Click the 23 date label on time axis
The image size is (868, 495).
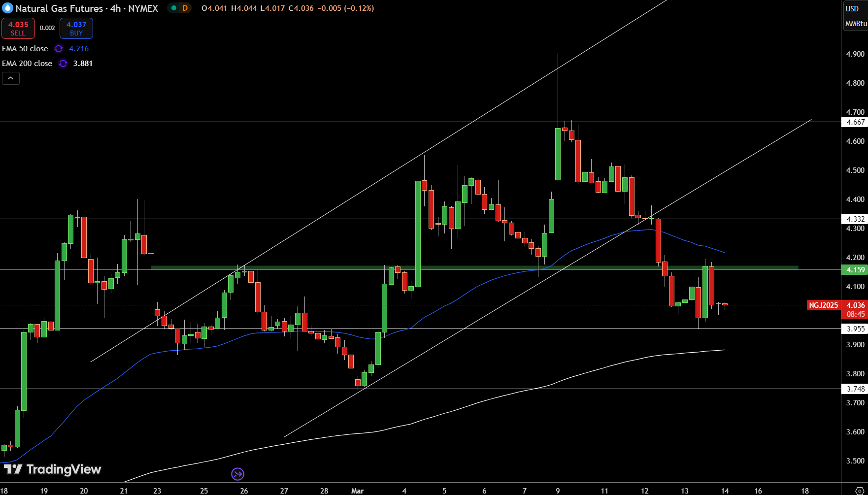[157, 491]
